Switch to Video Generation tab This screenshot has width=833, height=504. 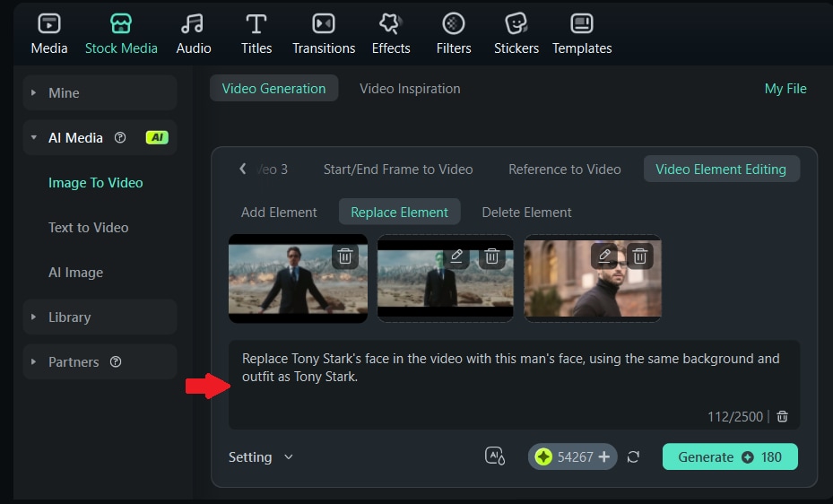[x=273, y=88]
